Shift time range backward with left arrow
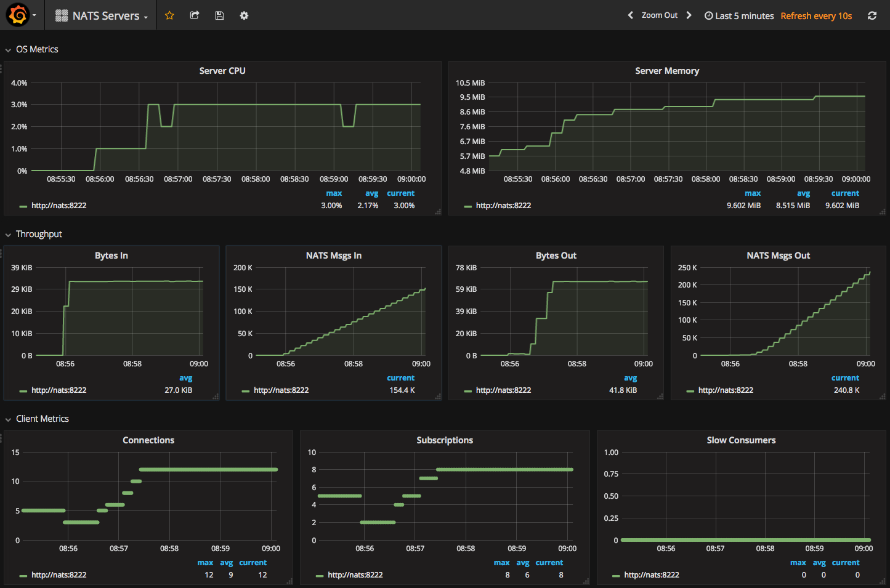 630,15
